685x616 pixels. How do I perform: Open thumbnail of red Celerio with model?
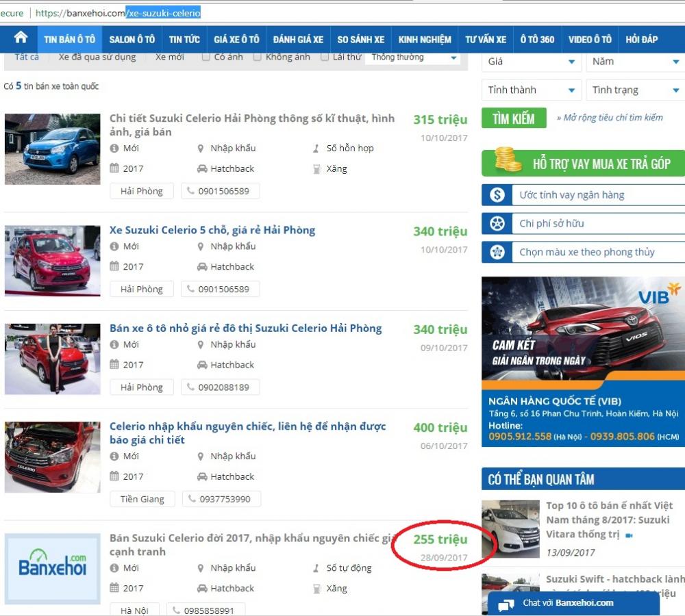pos(53,359)
